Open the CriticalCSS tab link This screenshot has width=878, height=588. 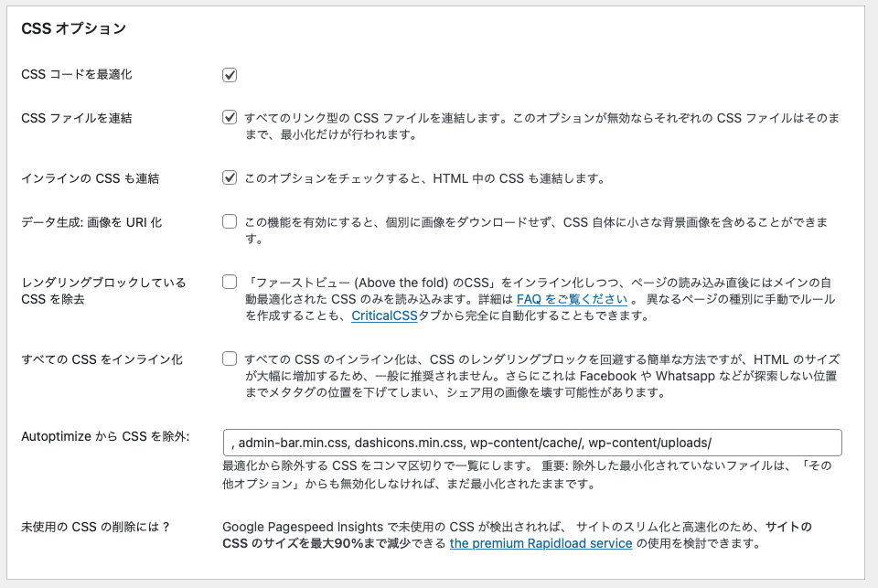[385, 316]
